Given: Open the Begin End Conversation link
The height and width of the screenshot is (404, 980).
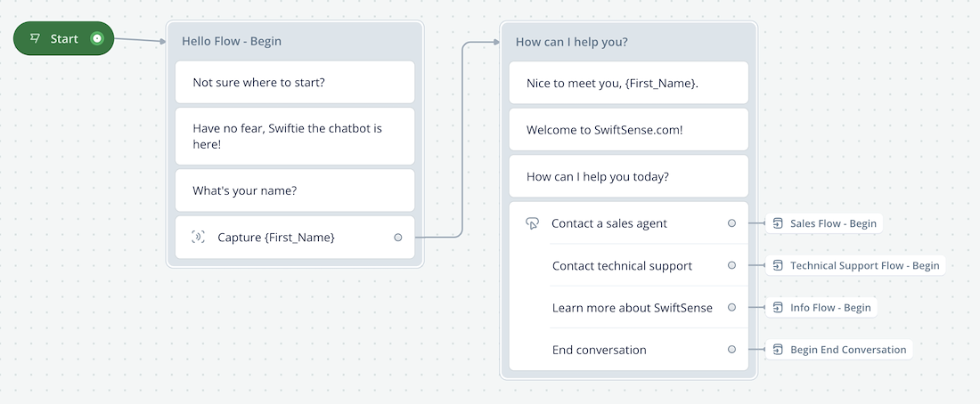Looking at the screenshot, I should coord(838,349).
